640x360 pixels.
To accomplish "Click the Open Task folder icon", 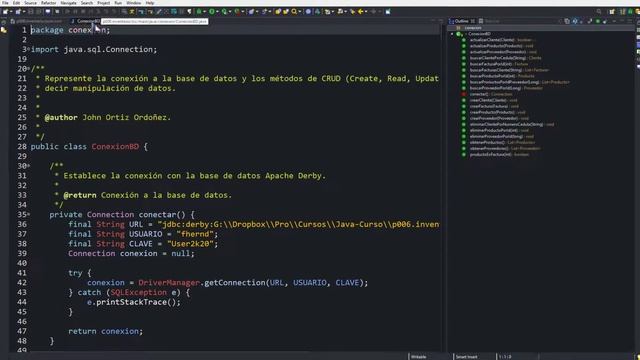I will (286, 12).
